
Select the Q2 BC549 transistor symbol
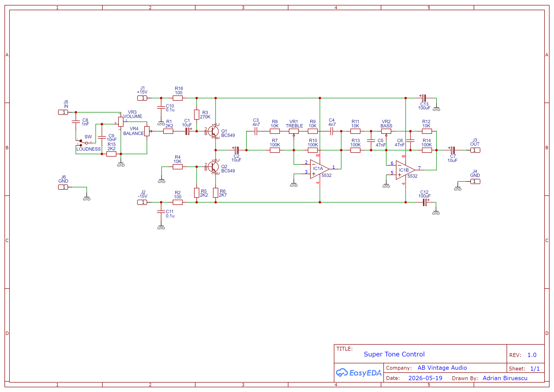(x=213, y=167)
